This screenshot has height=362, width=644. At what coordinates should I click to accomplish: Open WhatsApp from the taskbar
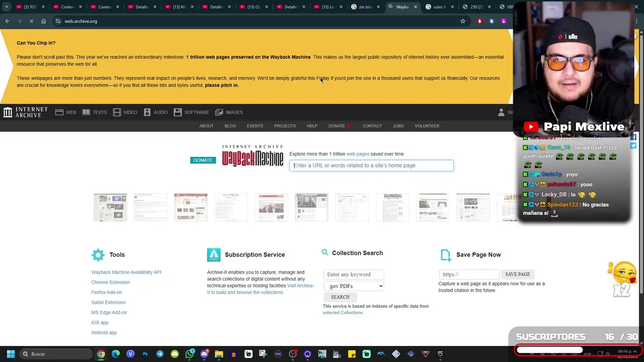189,354
